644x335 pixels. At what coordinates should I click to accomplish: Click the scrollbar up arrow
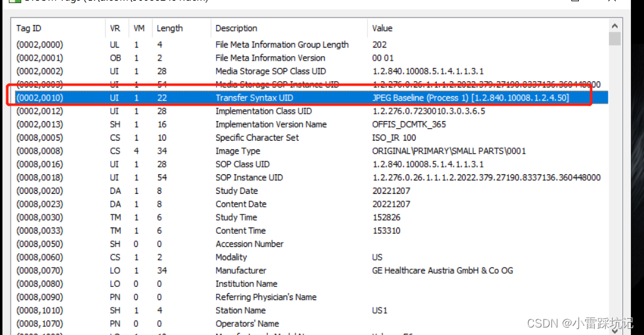tap(615, 26)
